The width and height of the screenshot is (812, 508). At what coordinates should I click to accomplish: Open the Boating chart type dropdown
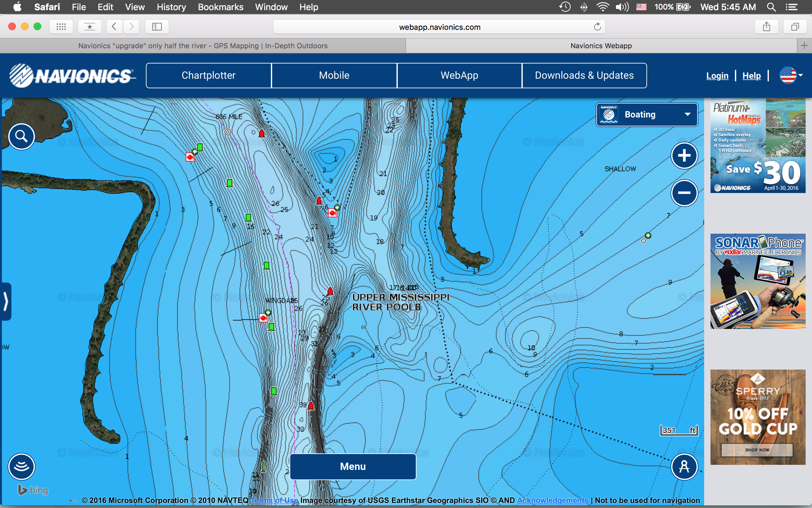coord(646,115)
